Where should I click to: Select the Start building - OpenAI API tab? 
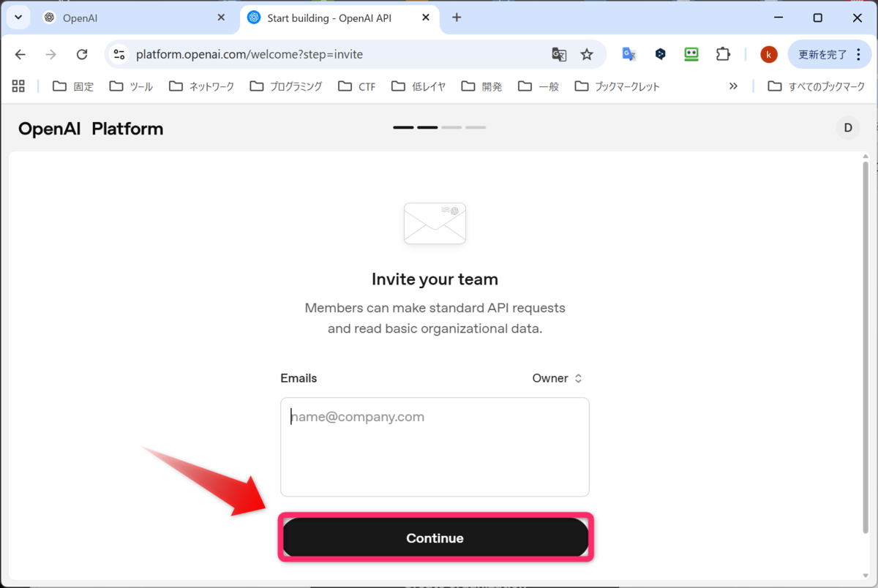[339, 18]
